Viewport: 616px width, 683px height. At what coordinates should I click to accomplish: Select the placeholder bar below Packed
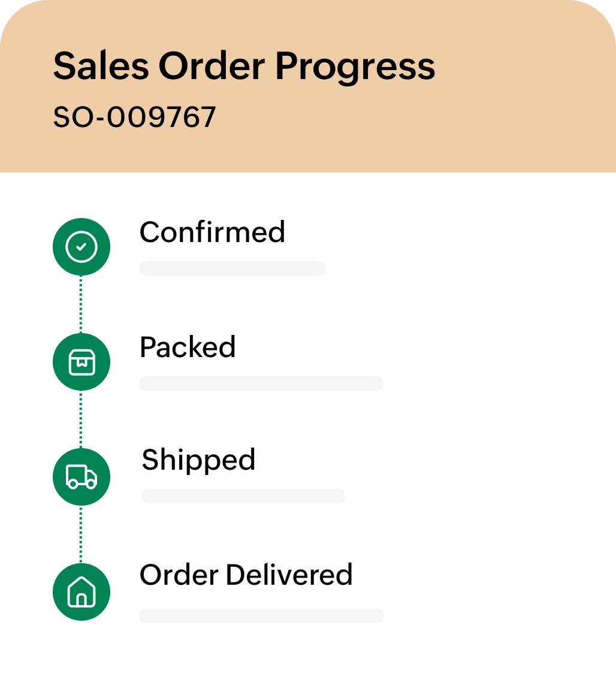(x=261, y=383)
